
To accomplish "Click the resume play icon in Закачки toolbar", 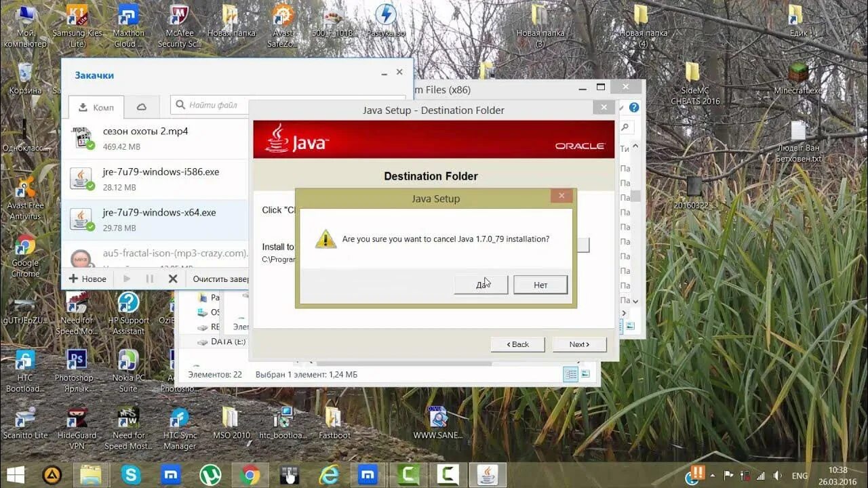I will pos(127,279).
